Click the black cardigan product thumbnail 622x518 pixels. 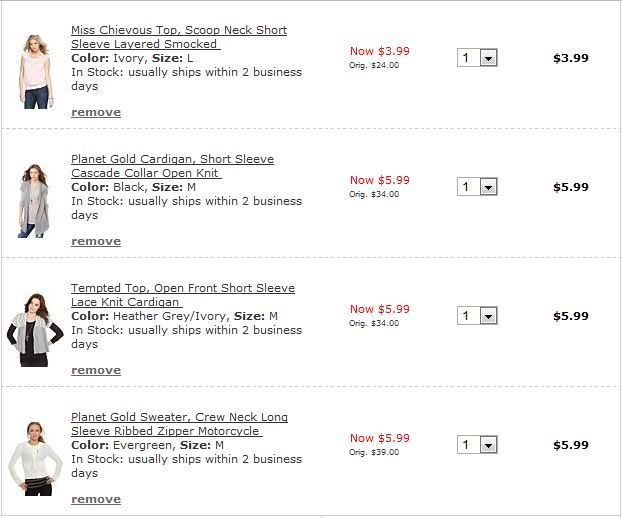34,200
